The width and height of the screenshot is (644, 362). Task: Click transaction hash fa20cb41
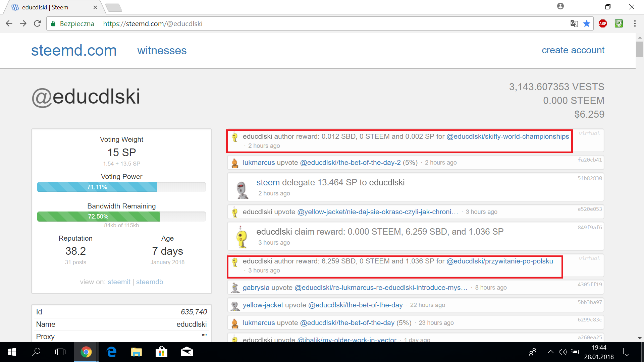pos(590,160)
